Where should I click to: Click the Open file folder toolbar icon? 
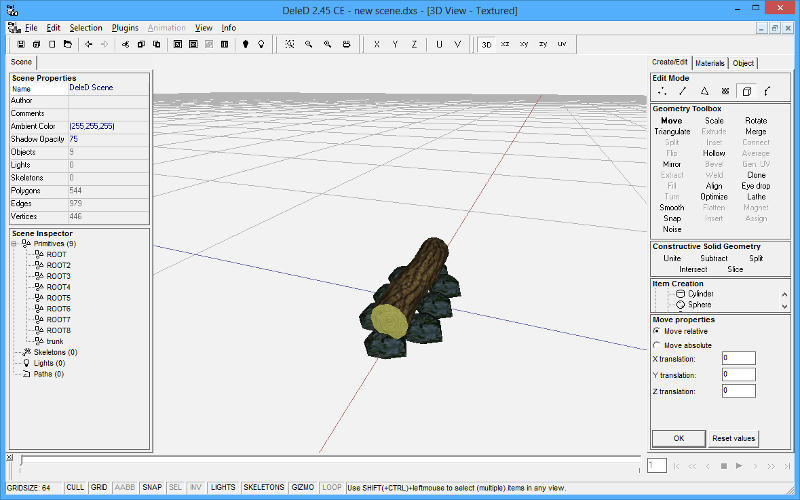67,44
